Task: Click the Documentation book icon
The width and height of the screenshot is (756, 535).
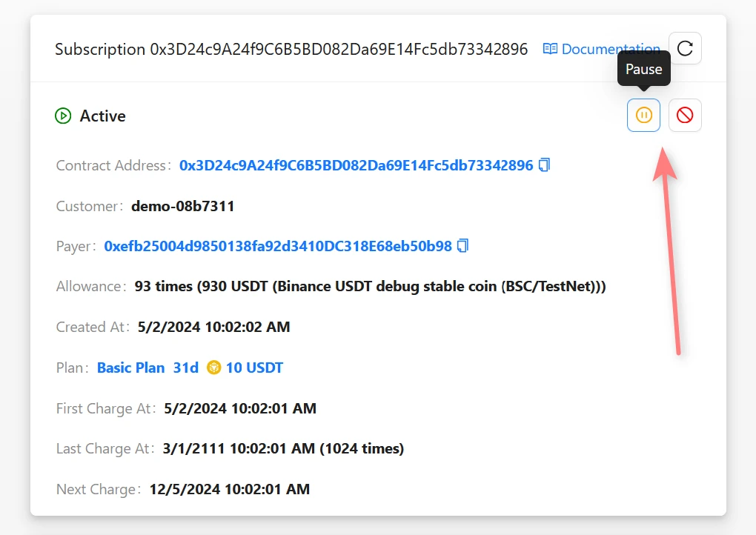Action: click(x=550, y=50)
